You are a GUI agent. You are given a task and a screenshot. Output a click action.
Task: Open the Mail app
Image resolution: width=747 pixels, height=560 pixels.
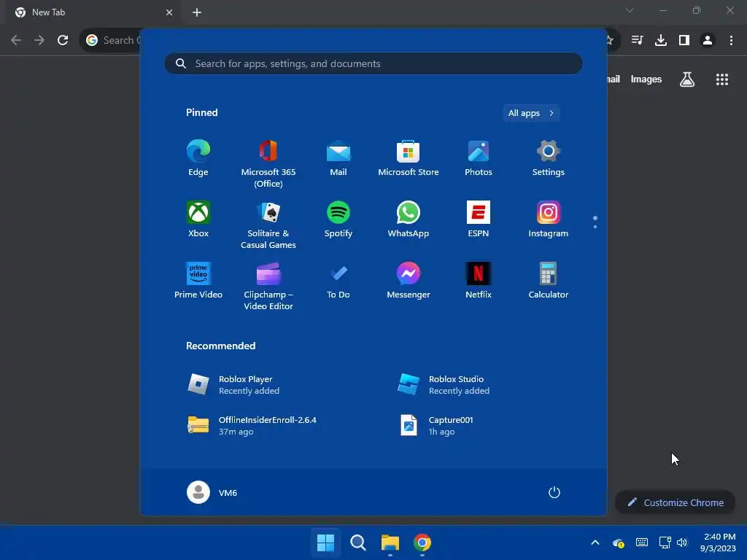338,159
